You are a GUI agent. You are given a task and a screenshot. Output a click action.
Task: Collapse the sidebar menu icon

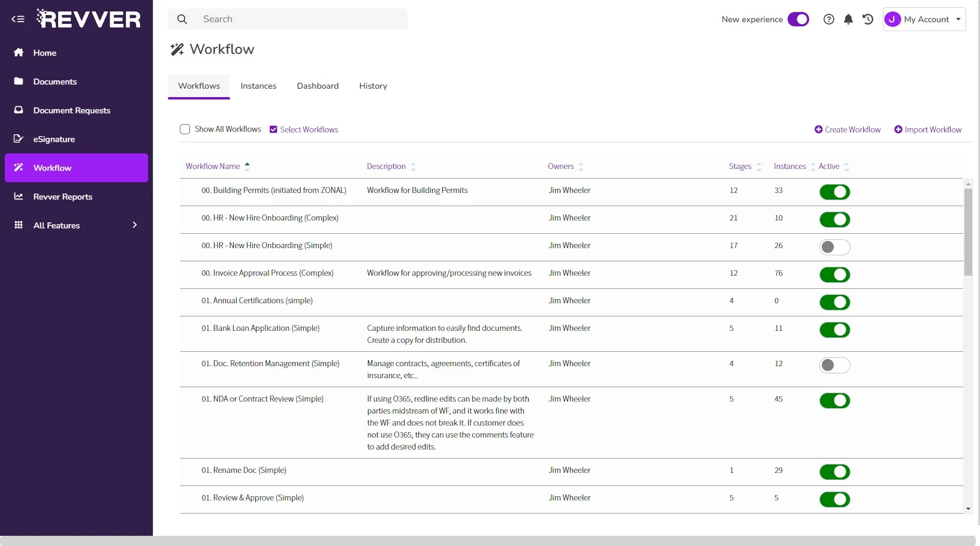(x=18, y=19)
